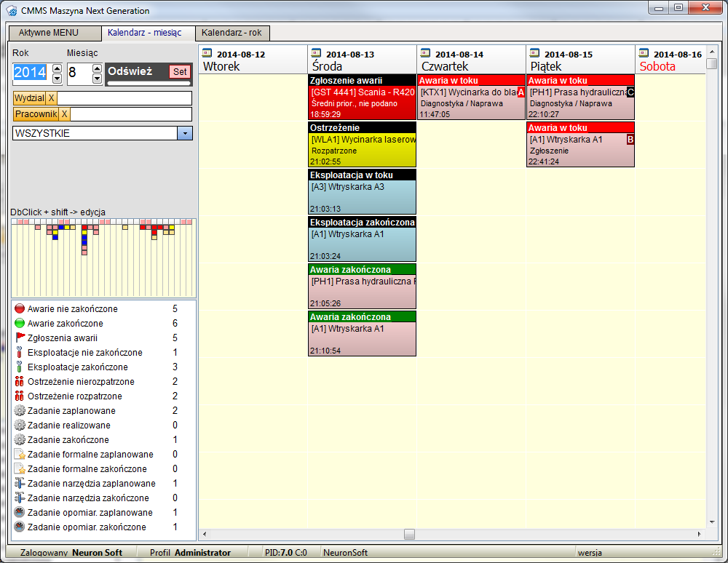Image resolution: width=728 pixels, height=563 pixels.
Task: Click the CMMS Maszyna application icon in title bar
Action: 12,11
